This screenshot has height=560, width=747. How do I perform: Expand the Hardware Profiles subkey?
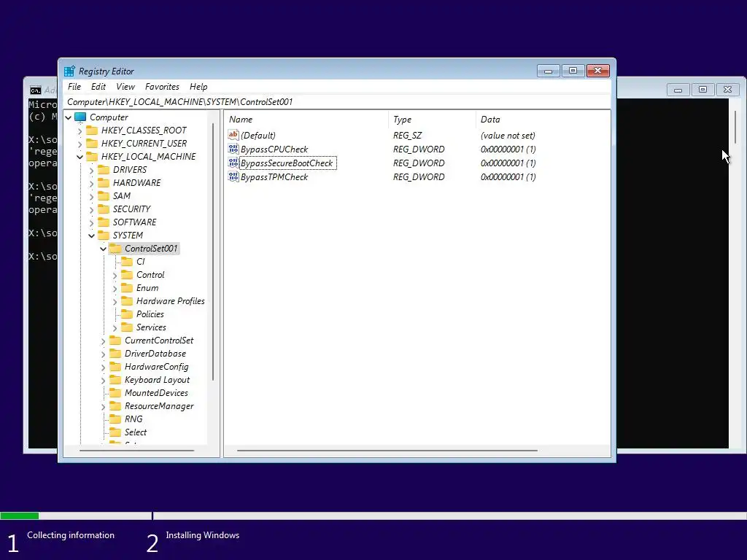[x=115, y=301]
